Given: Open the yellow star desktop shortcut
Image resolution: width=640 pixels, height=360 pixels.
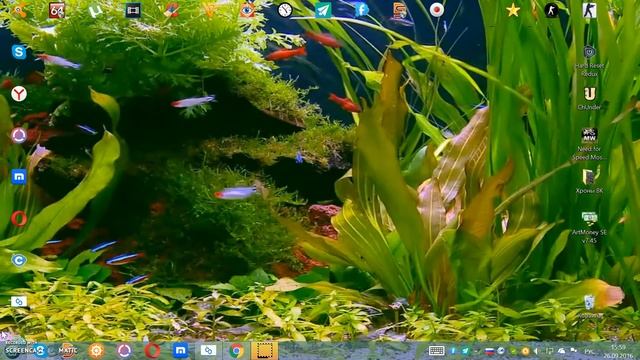Looking at the screenshot, I should click(513, 10).
